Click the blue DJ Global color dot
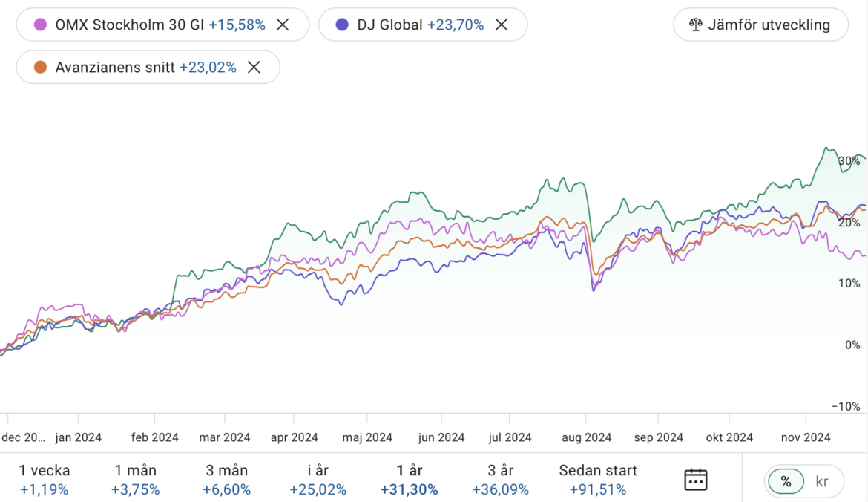Image resolution: width=868 pixels, height=502 pixels. pyautogui.click(x=342, y=25)
